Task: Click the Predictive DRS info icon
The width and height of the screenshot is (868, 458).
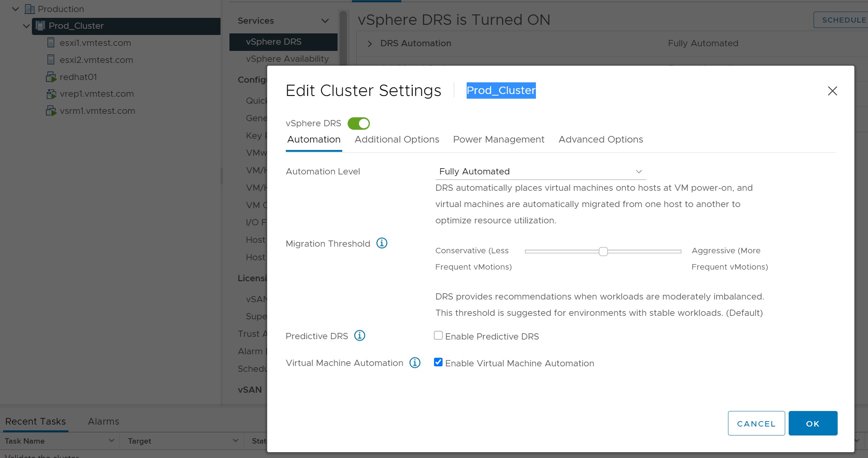Action: pyautogui.click(x=359, y=336)
